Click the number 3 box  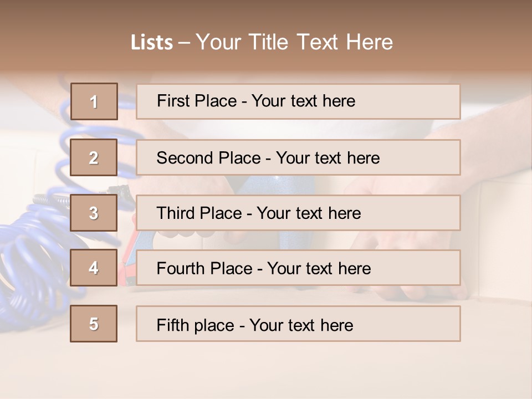(x=94, y=213)
